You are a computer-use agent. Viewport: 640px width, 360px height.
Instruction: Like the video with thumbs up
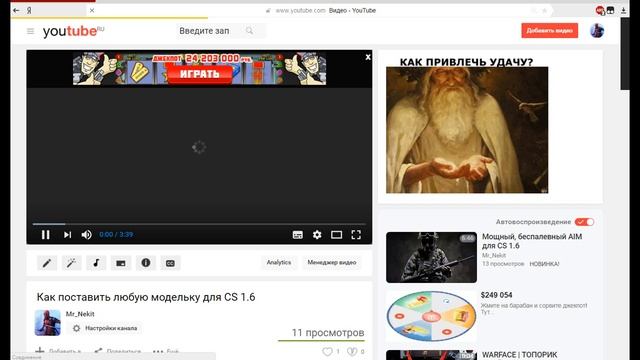pos(327,351)
